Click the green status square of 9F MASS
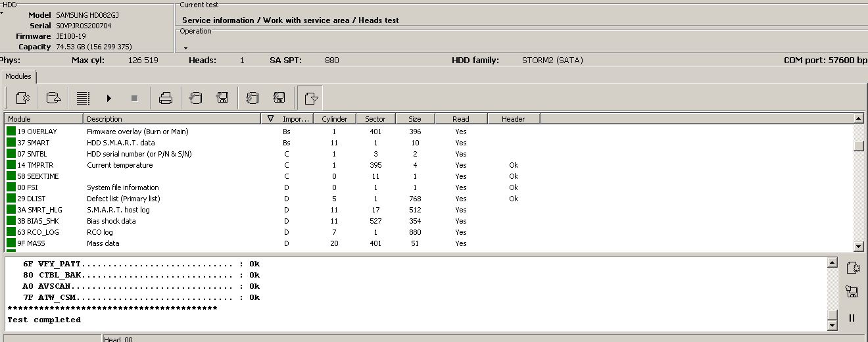This screenshot has height=342, width=868. coord(11,243)
